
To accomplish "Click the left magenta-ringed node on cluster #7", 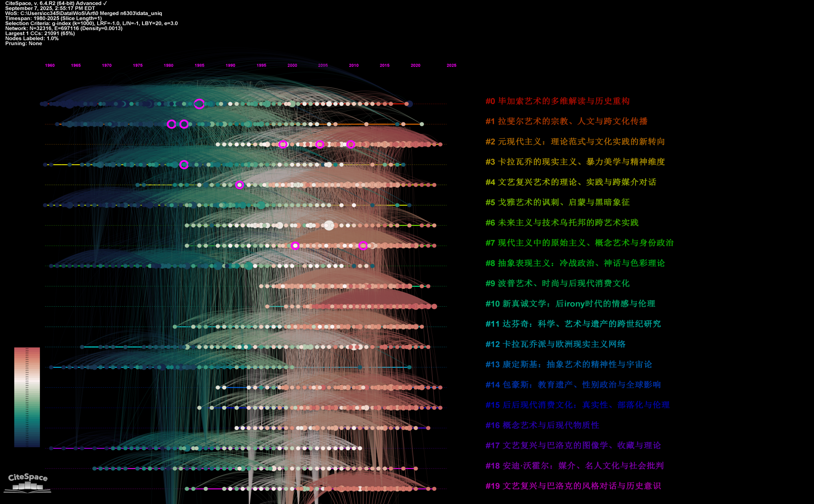I will pos(295,245).
